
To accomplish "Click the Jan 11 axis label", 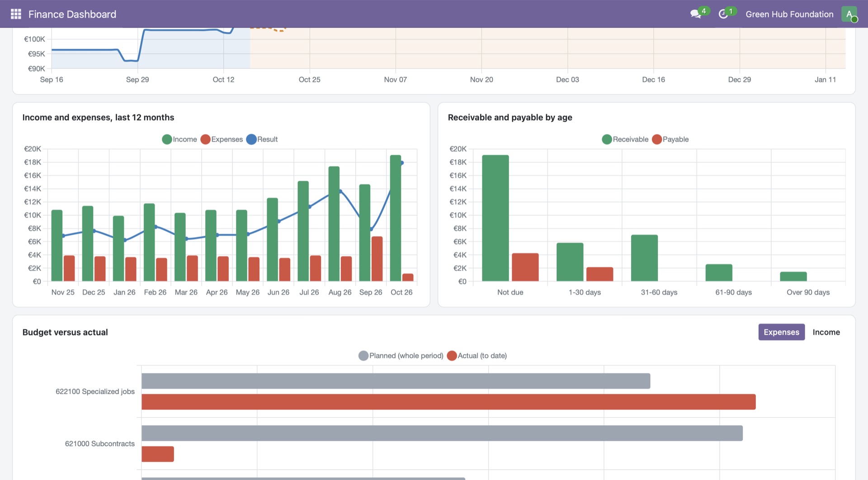I will point(825,80).
